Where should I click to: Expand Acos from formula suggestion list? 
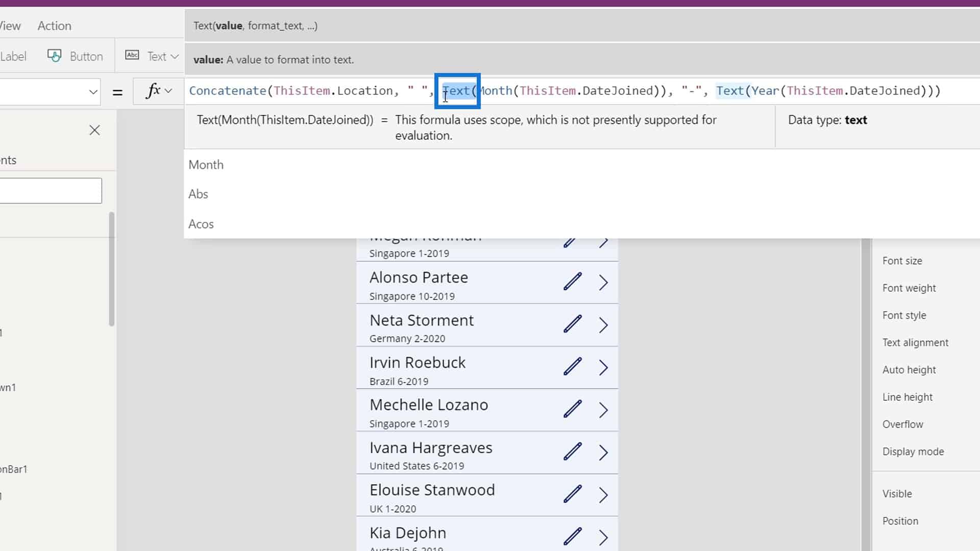[201, 223]
